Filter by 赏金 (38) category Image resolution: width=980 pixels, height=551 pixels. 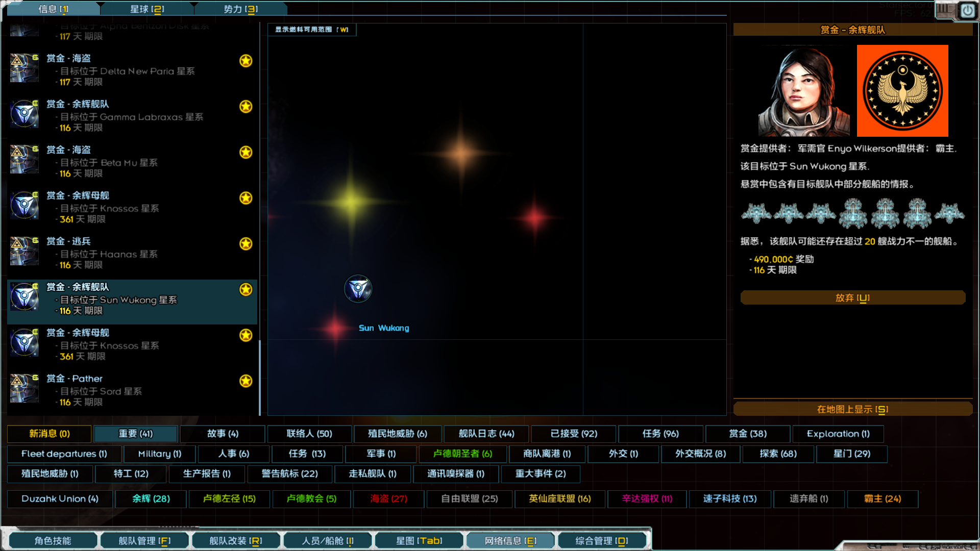click(x=747, y=434)
